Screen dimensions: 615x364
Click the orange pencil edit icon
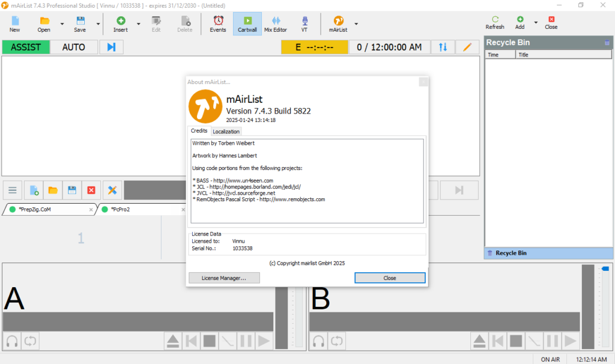click(467, 47)
